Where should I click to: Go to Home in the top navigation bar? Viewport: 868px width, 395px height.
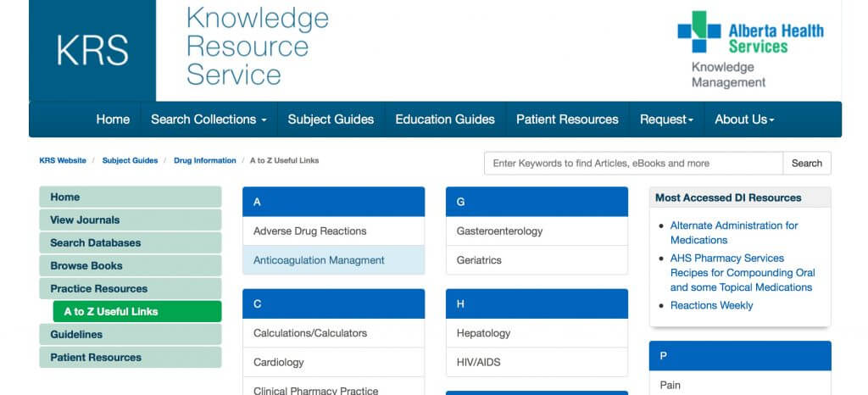click(113, 120)
